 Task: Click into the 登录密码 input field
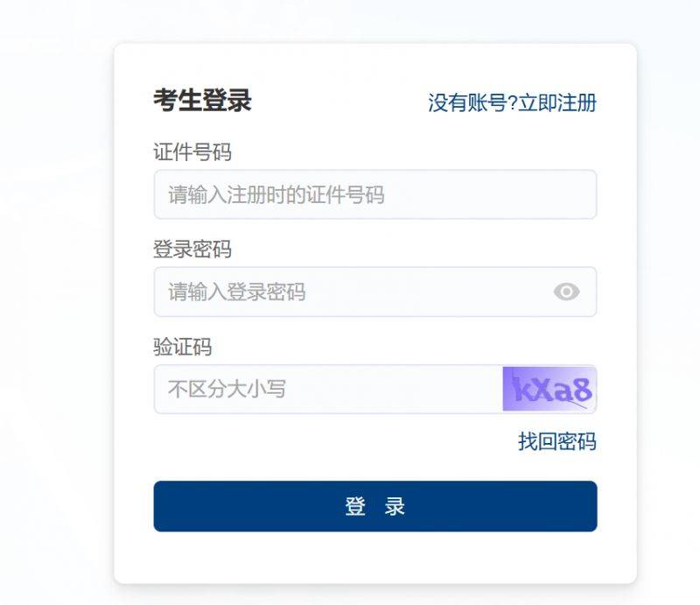click(350, 292)
